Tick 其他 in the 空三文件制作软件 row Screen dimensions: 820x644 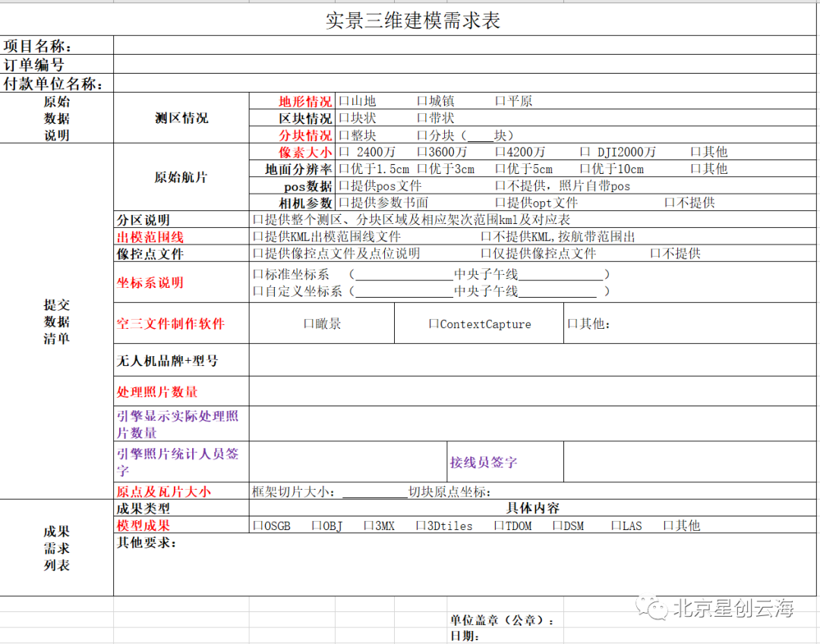pyautogui.click(x=572, y=324)
